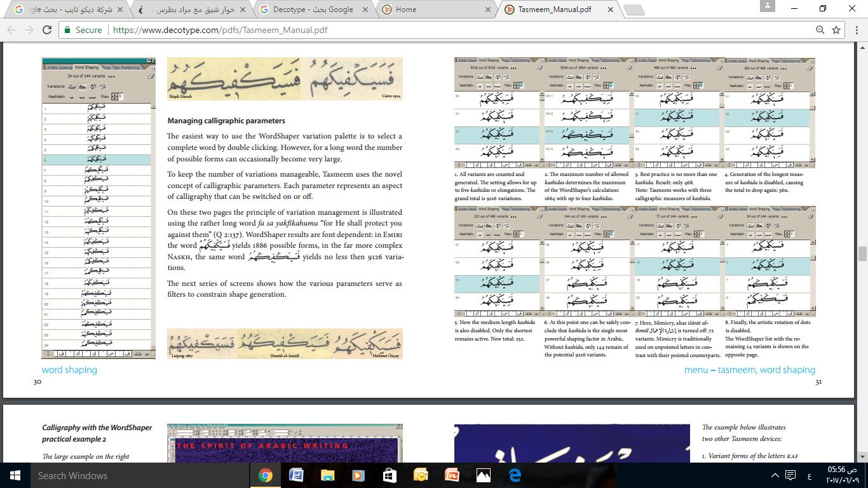This screenshot has width=868, height=488.
Task: Click the Max kashida stepper up arrow
Action: click(114, 95)
